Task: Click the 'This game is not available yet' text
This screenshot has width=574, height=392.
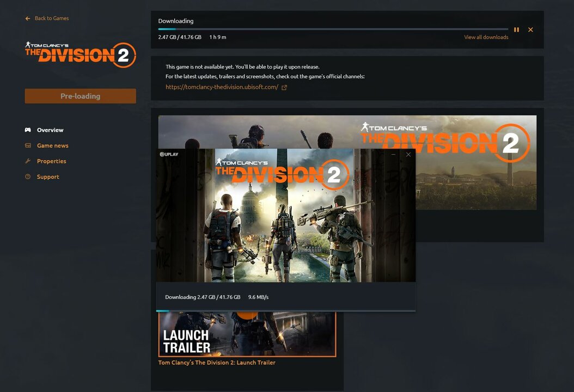Action: (242, 66)
